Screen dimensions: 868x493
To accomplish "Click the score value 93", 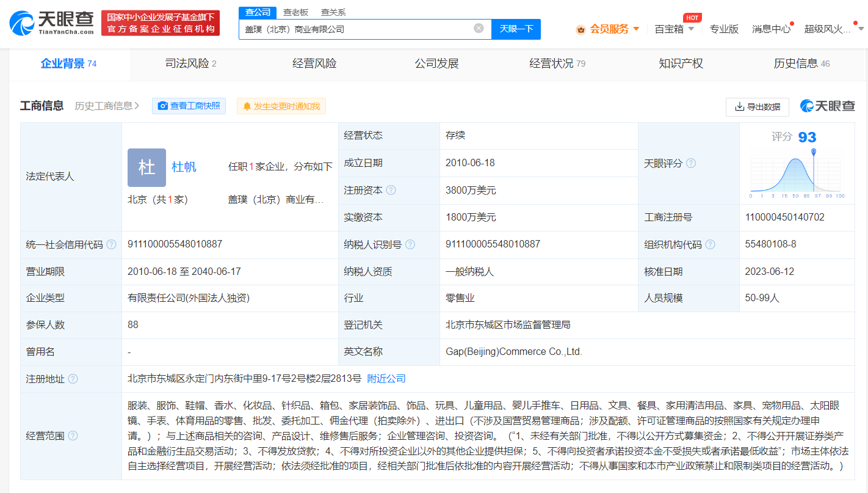I will tap(808, 137).
